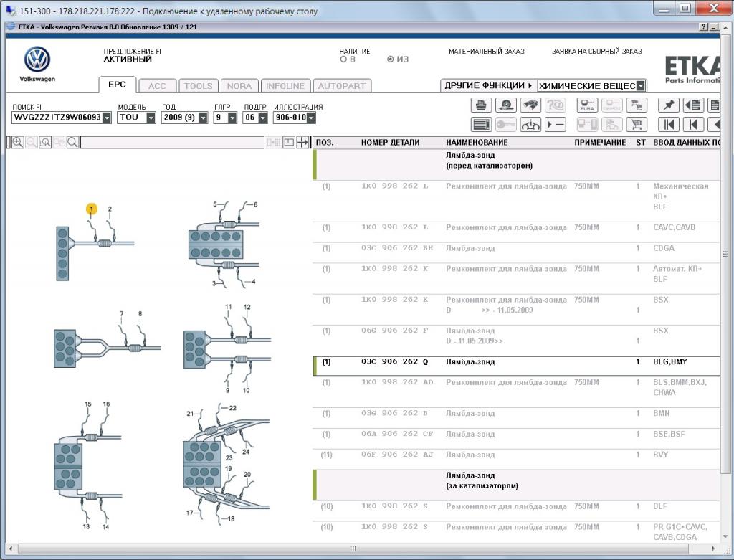Image resolution: width=734 pixels, height=560 pixels.
Task: Click the illustration search input field
Action: coord(172,143)
